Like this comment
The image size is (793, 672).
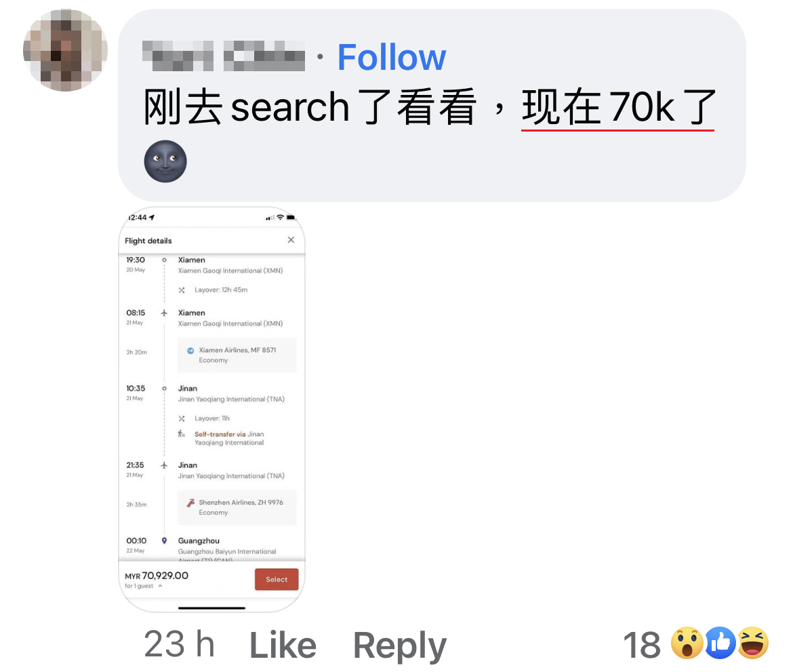click(283, 645)
